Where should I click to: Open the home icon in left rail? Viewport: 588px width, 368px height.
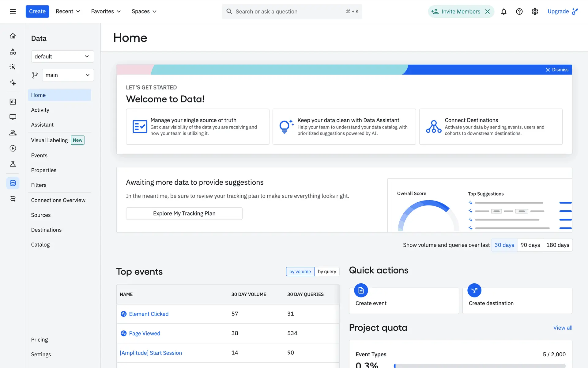click(13, 36)
